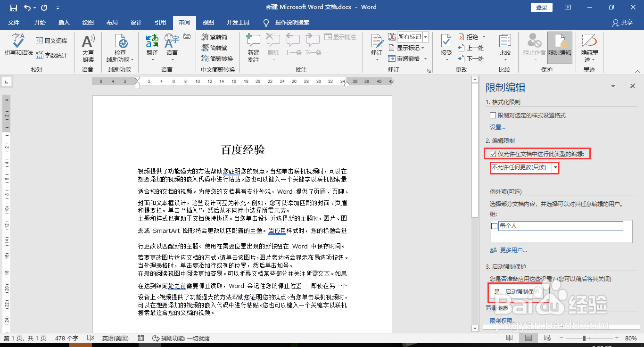Image resolution: width=644 pixels, height=347 pixels.
Task: Click 478 个字 word count in status bar
Action: [66, 338]
